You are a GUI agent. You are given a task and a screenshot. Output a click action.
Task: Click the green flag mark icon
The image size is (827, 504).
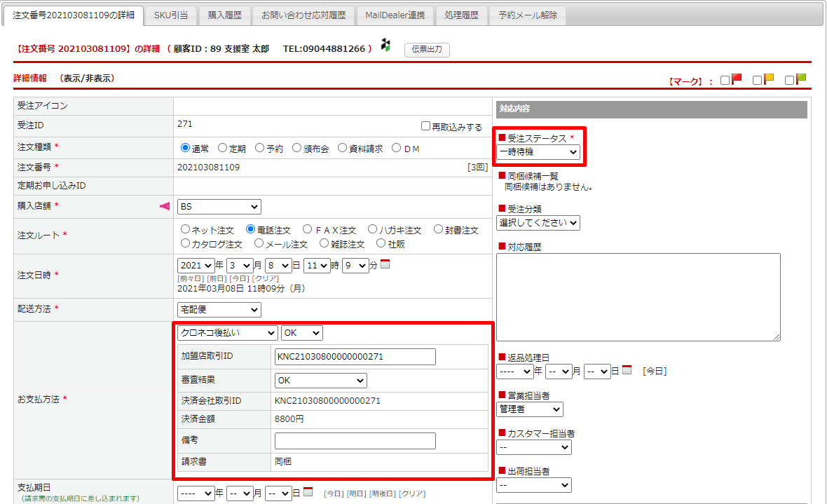(801, 79)
